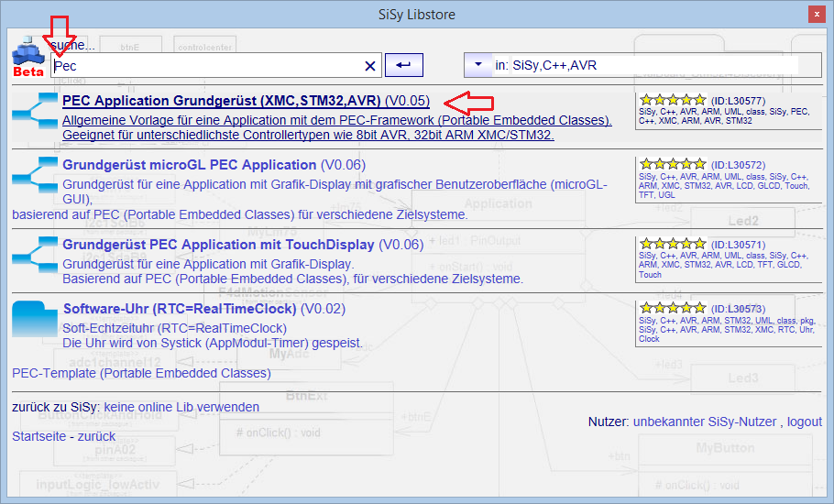Open PEC Application Grundgerüst (XMC,STM32,AVR) link
Viewport: 834px width, 504px height.
[x=222, y=101]
